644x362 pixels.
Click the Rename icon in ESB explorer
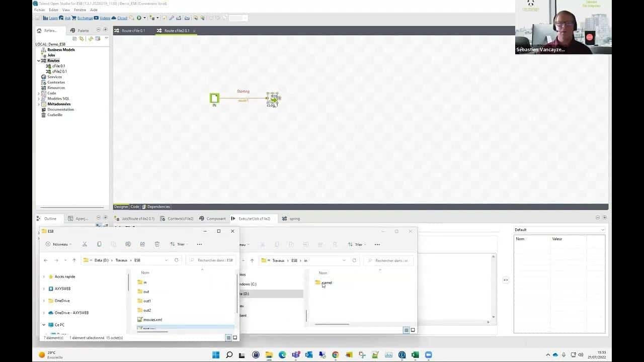(x=128, y=244)
